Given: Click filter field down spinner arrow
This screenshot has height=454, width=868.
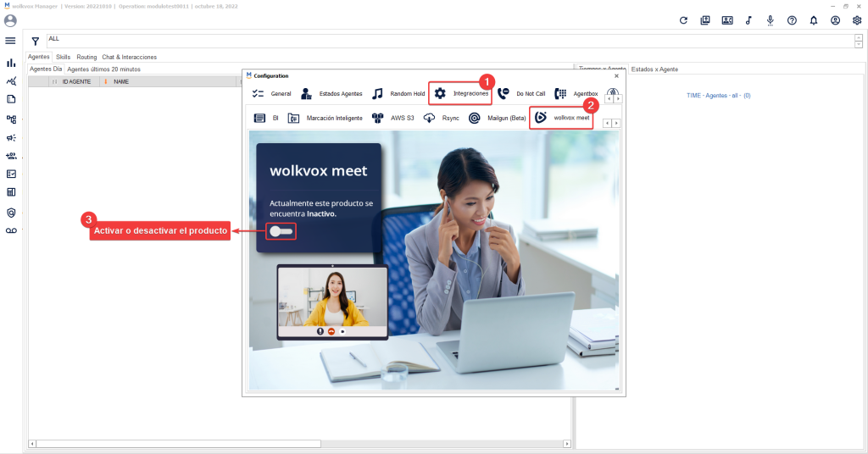Looking at the screenshot, I should coord(859,45).
